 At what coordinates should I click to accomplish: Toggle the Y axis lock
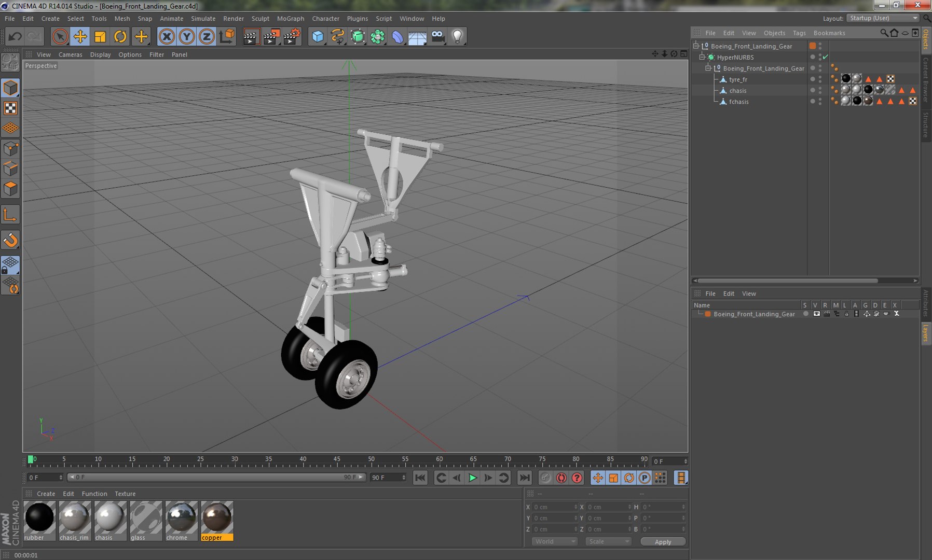coord(187,36)
